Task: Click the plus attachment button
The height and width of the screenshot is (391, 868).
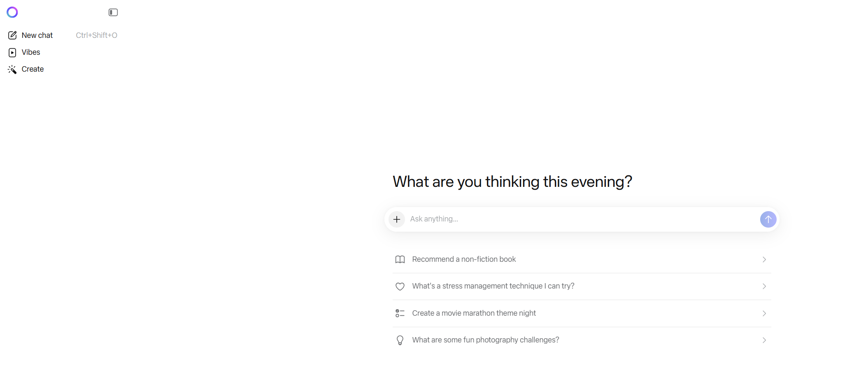Action: pos(397,219)
